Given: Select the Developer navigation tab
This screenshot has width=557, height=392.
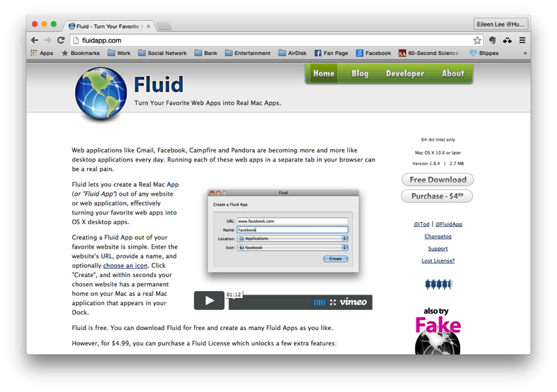Looking at the screenshot, I should (x=405, y=74).
